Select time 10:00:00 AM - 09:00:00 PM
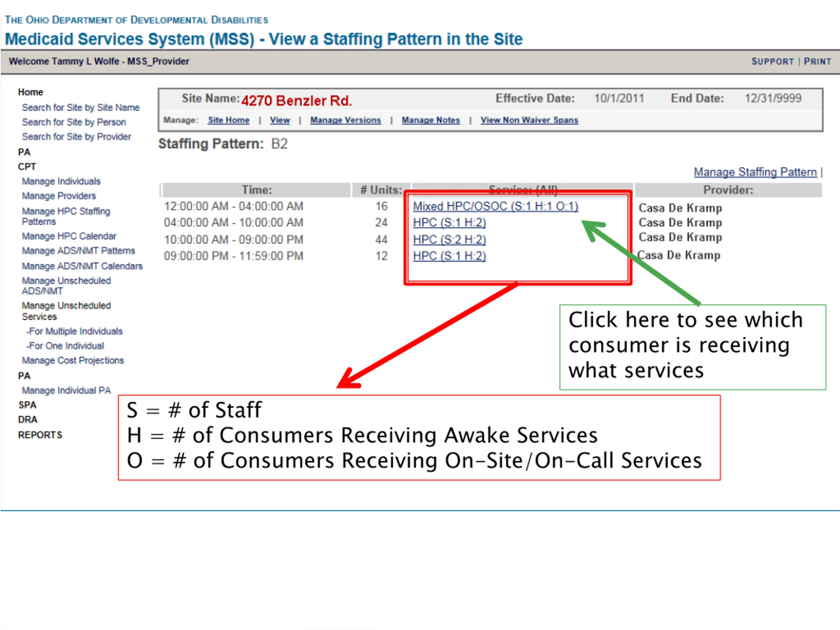This screenshot has height=630, width=840. [x=234, y=240]
